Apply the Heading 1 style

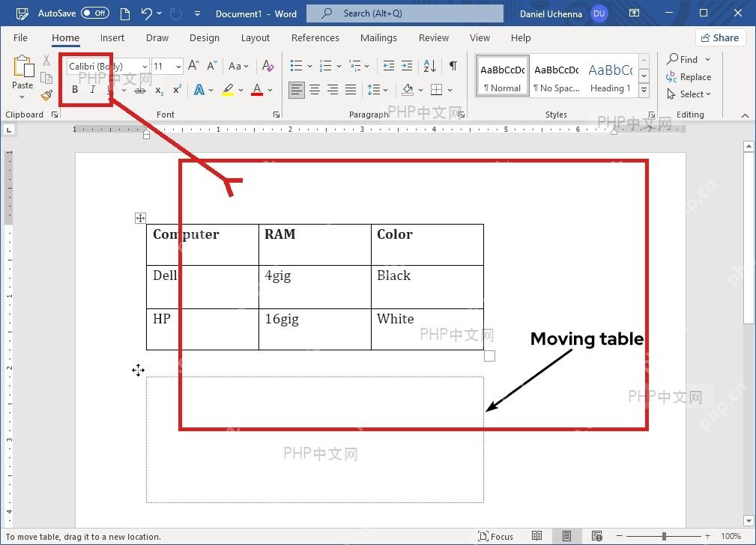click(611, 76)
